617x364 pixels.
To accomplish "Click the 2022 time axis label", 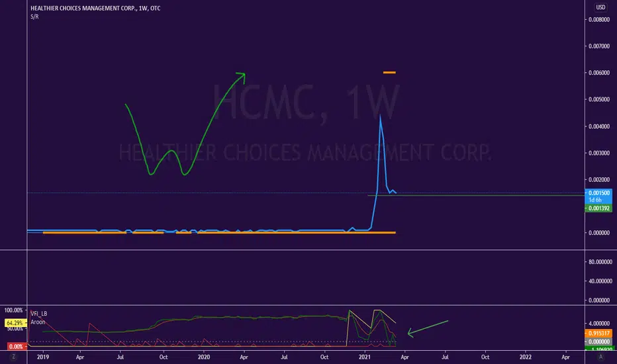I will [526, 357].
